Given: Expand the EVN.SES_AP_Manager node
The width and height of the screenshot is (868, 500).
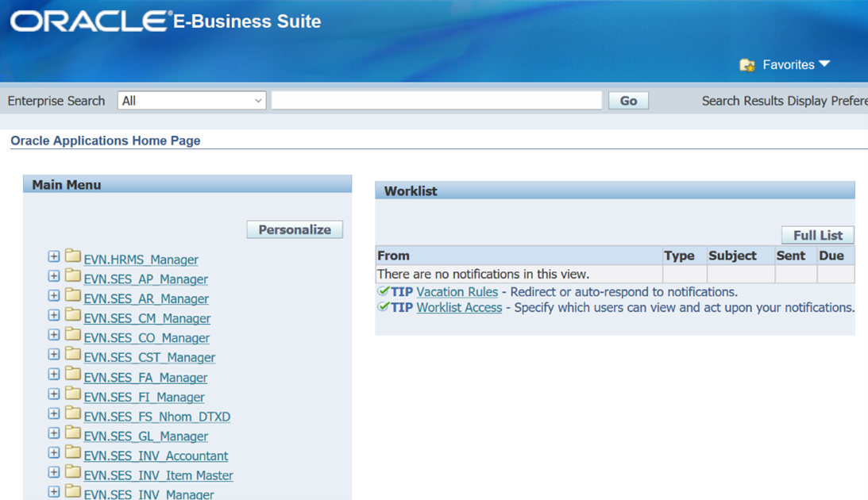Looking at the screenshot, I should point(54,276).
